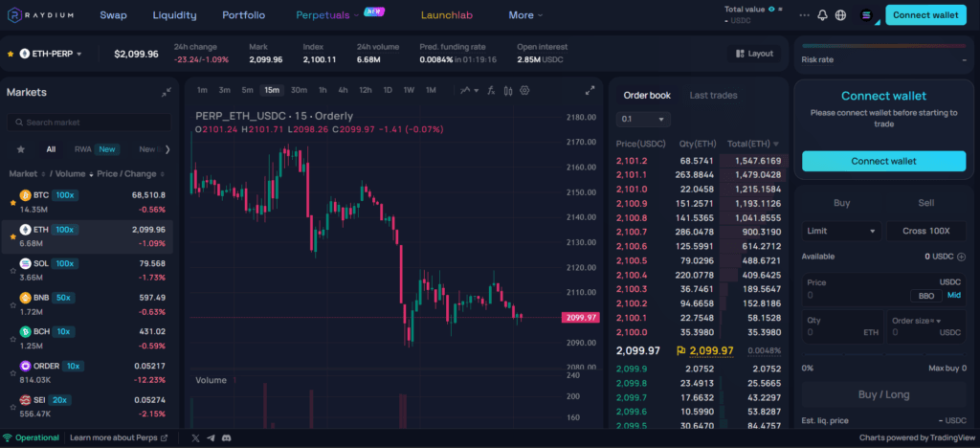
Task: Open the language globe menu
Action: coord(840,15)
